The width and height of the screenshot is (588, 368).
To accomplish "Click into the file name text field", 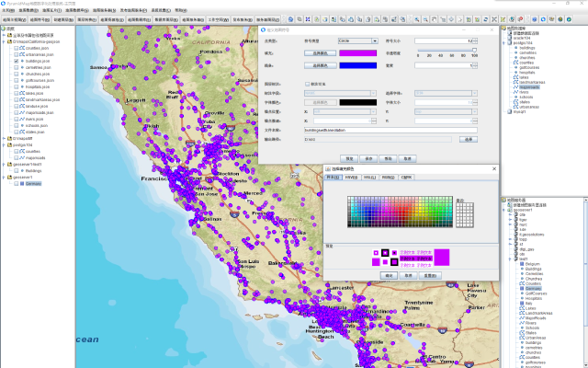I will point(390,130).
